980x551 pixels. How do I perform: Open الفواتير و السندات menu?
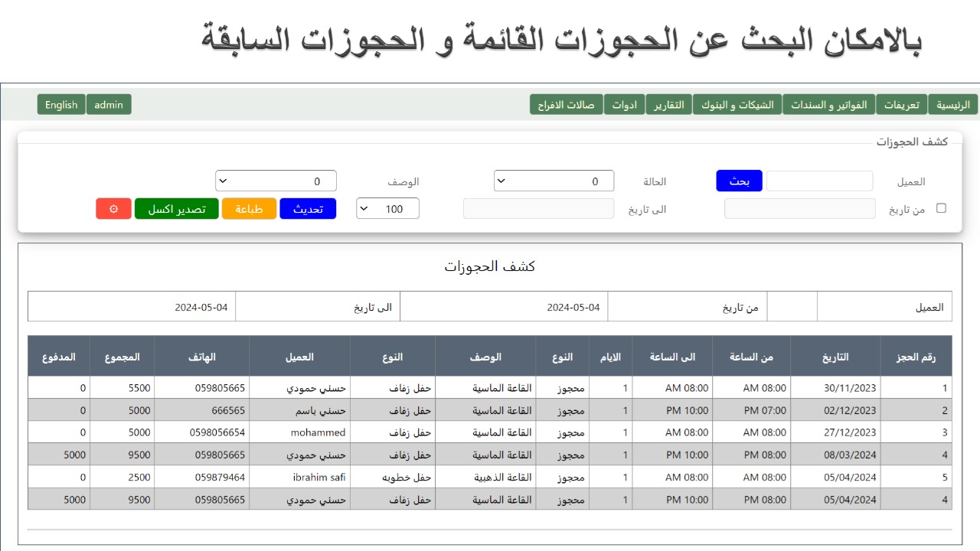coord(829,105)
